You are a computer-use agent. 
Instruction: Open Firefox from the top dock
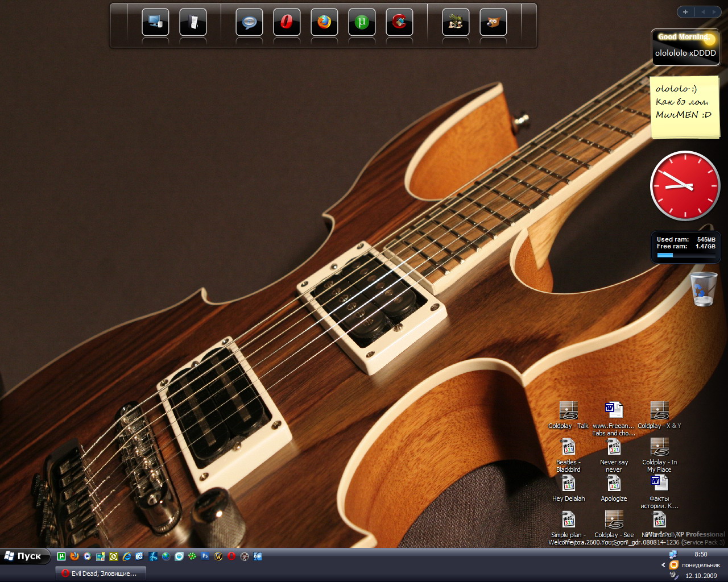pos(324,23)
